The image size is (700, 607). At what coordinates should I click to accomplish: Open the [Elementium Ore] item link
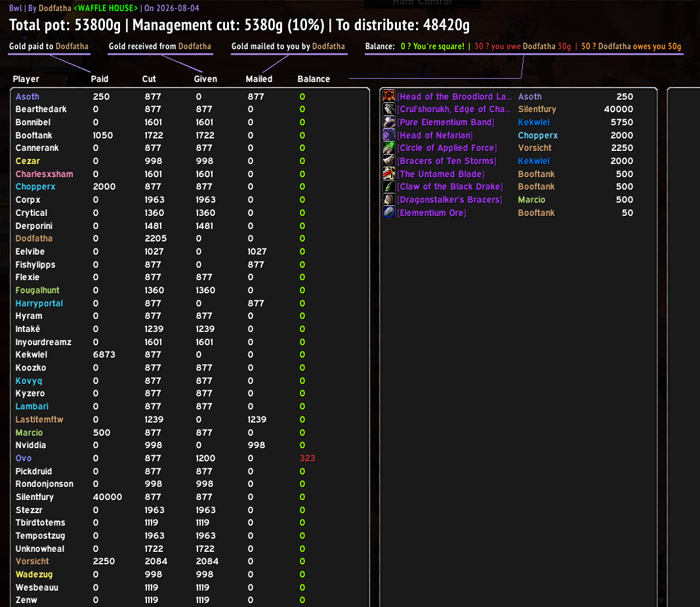click(x=431, y=213)
